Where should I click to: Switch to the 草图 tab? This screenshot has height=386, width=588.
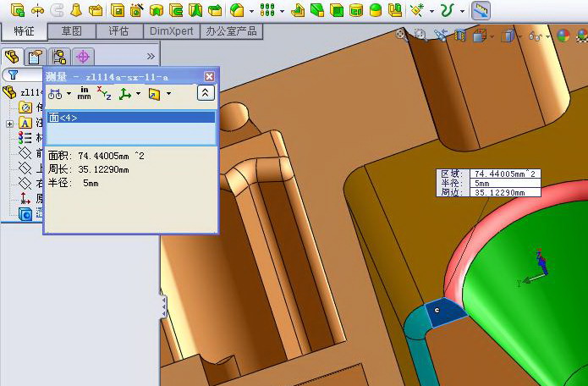[x=72, y=31]
